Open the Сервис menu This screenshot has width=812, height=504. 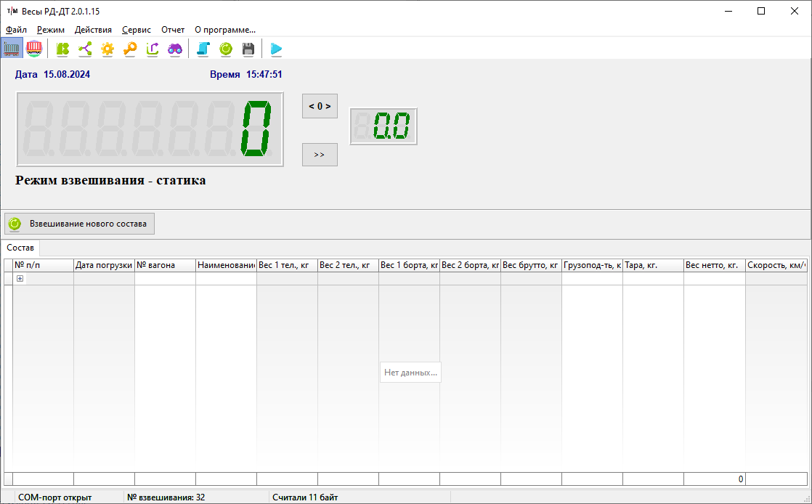(x=137, y=30)
